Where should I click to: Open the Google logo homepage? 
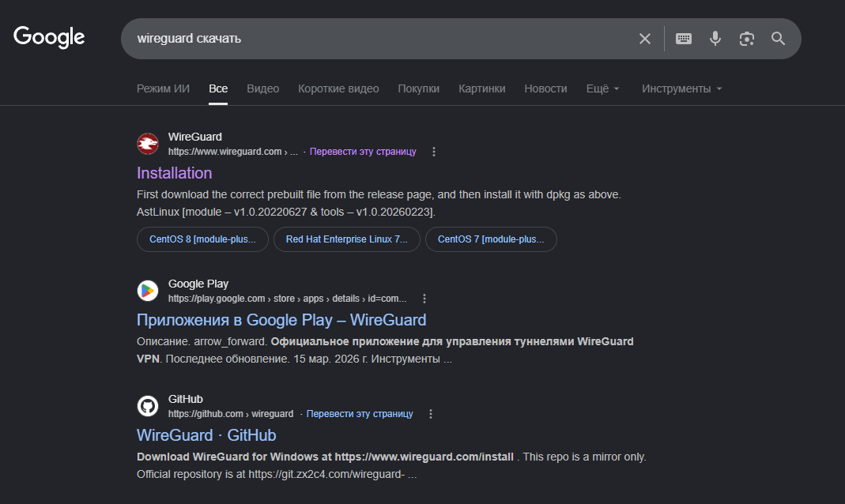click(49, 37)
